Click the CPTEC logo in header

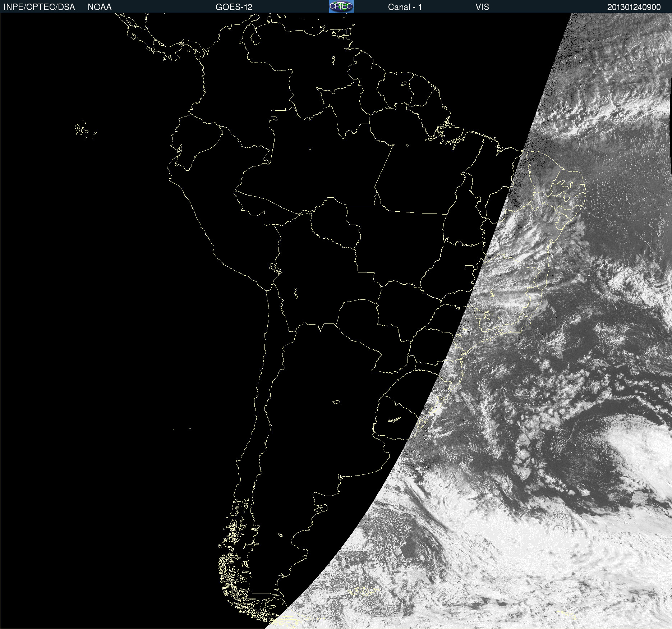coord(341,6)
